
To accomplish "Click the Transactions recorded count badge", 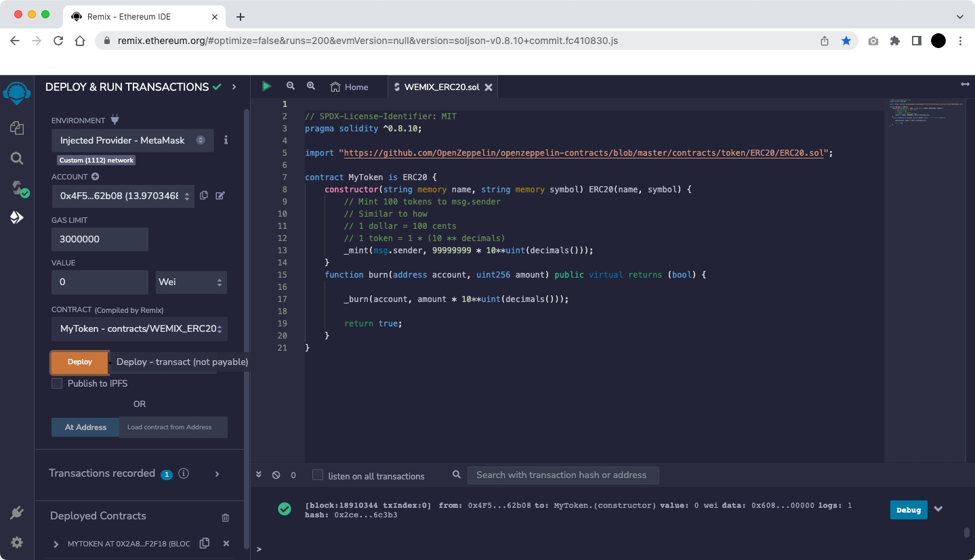I will point(166,474).
